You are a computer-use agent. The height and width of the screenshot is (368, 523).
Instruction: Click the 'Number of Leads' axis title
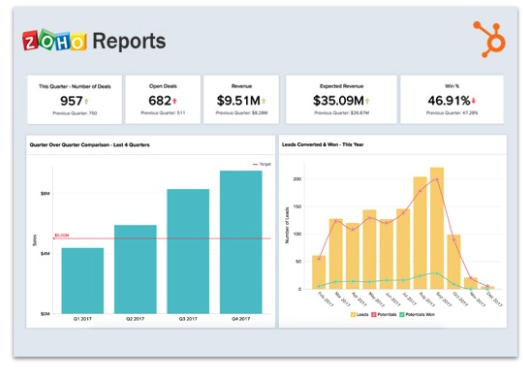tap(287, 225)
